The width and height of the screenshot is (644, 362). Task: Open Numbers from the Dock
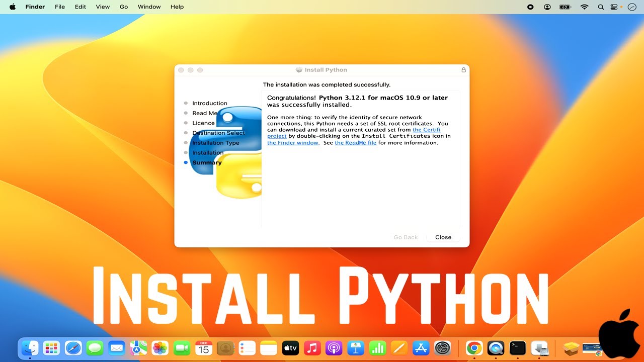tap(377, 348)
